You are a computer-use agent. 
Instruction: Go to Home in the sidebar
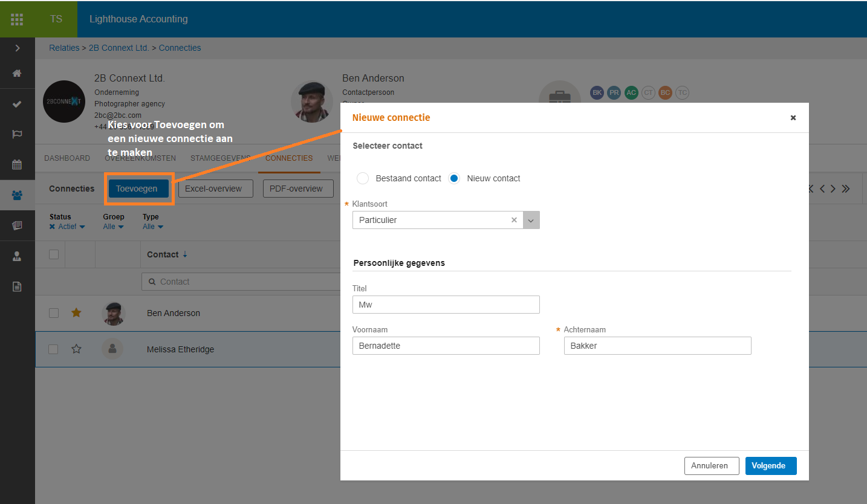point(17,73)
